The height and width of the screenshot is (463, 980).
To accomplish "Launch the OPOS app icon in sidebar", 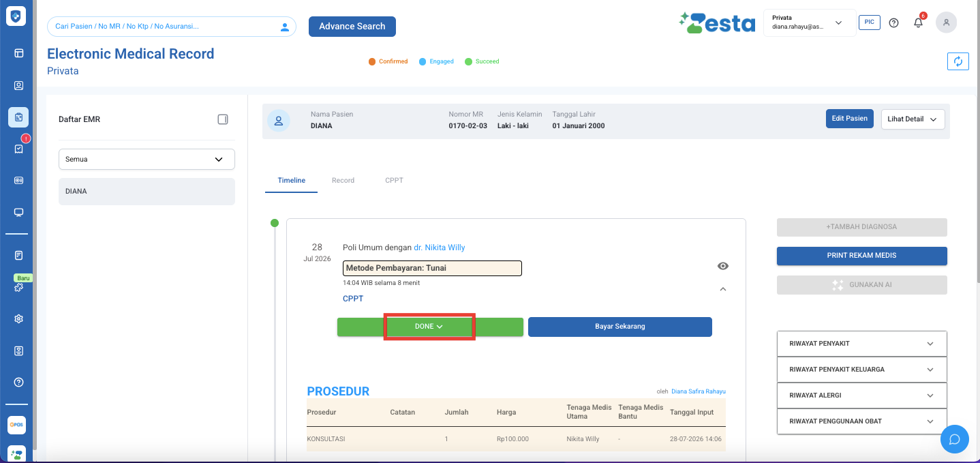I will (16, 425).
